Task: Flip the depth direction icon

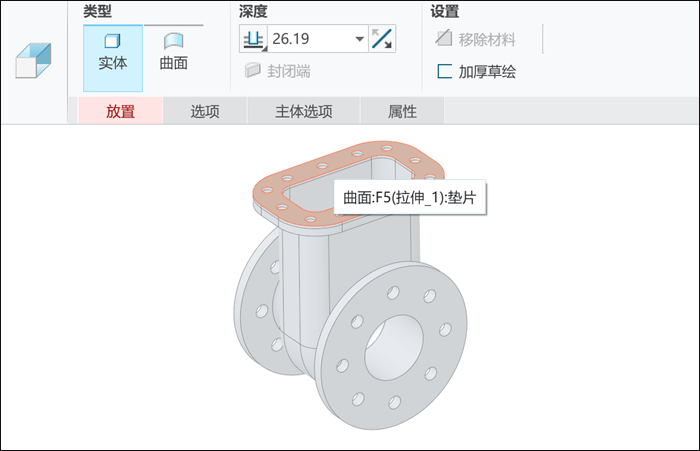Action: click(382, 39)
